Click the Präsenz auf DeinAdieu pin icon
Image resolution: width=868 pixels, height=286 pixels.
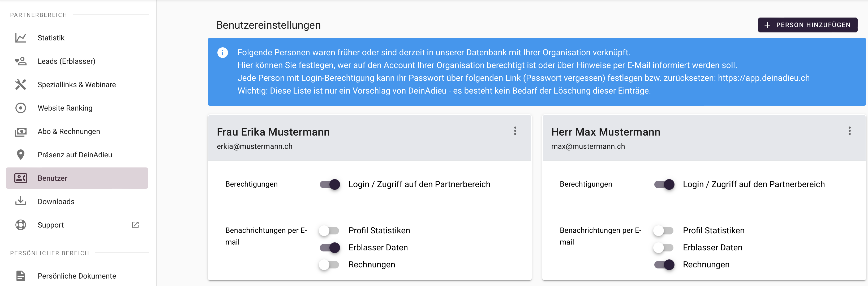coord(20,155)
